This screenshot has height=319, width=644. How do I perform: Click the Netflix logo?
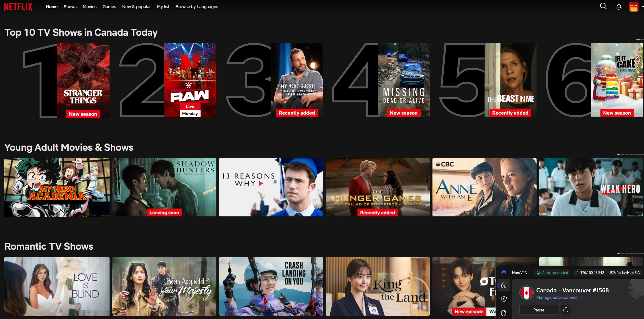pos(18,7)
